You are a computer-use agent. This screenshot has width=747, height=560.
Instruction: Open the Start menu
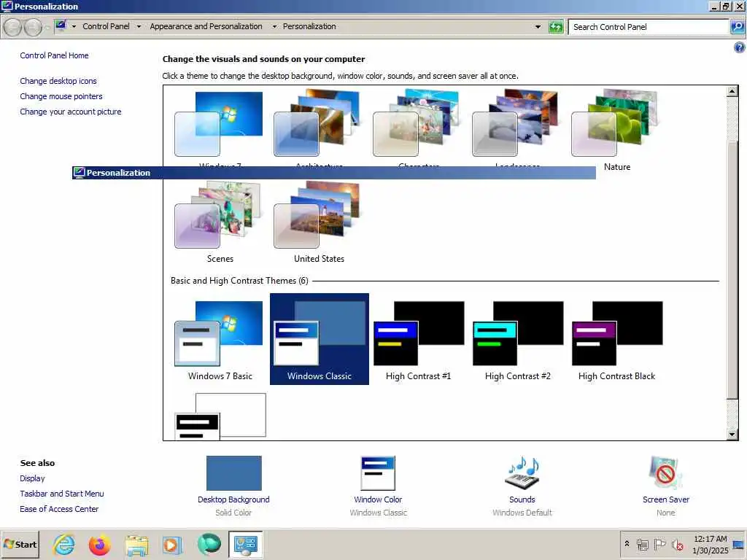coord(20,545)
